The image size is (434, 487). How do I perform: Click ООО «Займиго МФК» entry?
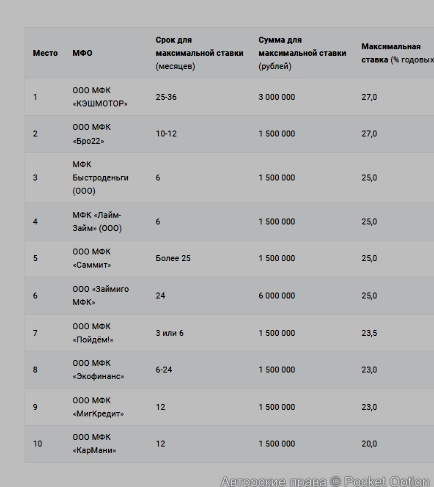[x=101, y=296]
